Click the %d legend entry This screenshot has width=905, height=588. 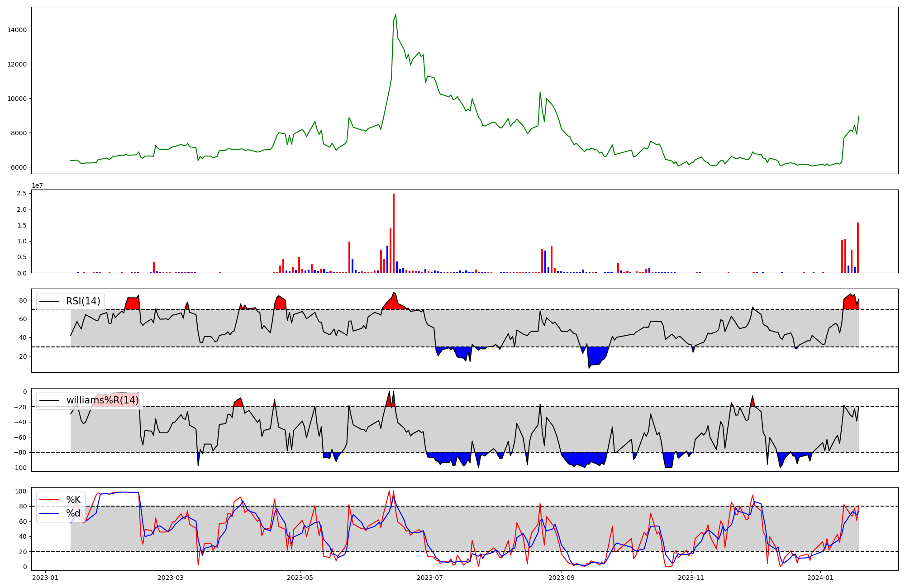[73, 513]
